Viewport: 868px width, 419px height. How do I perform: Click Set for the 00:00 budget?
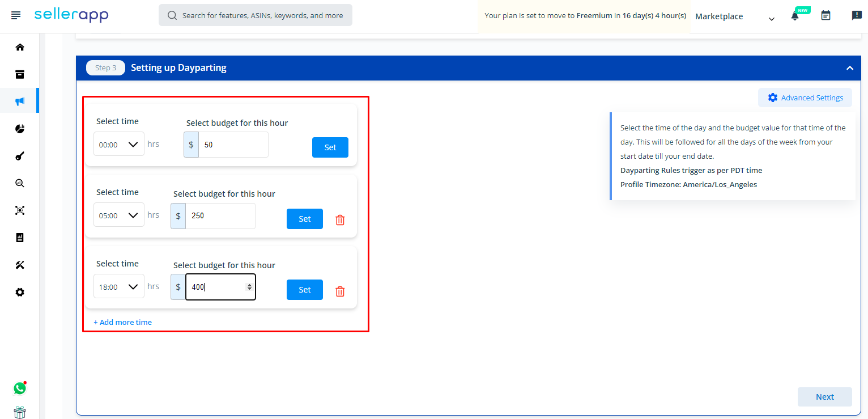pos(330,147)
